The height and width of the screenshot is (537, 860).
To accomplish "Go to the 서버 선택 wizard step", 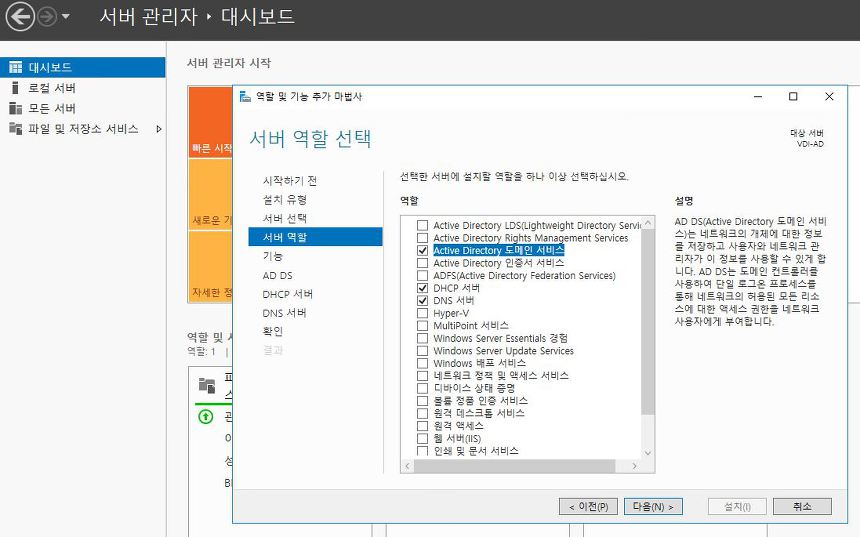I will 285,218.
